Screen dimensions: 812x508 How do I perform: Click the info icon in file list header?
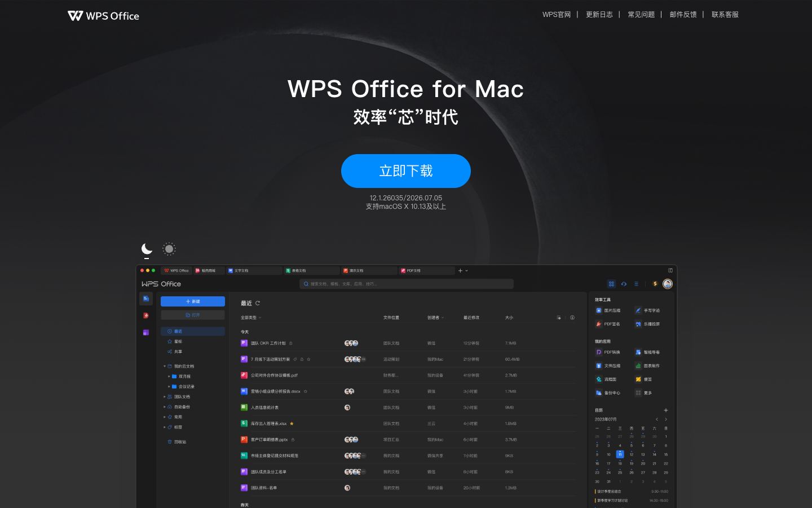572,318
